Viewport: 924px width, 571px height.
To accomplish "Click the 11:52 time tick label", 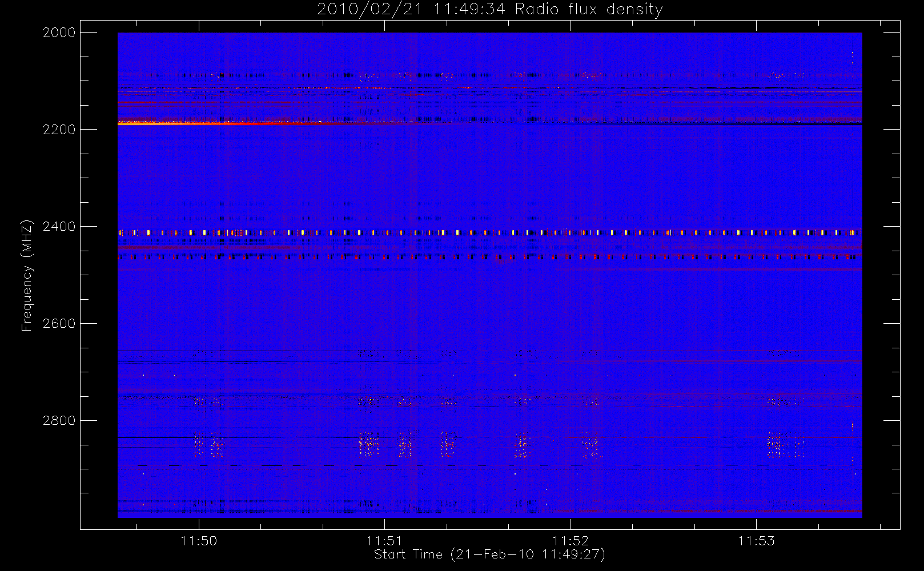I will 571,541.
